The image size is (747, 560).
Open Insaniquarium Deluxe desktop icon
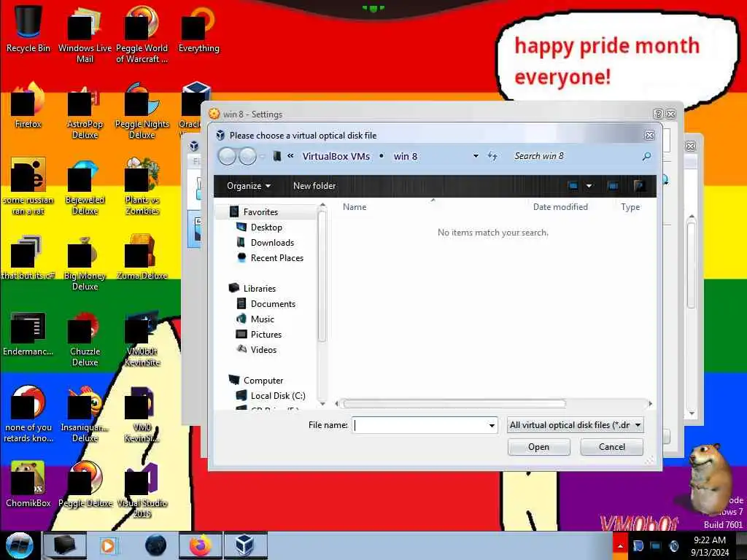pyautogui.click(x=85, y=414)
